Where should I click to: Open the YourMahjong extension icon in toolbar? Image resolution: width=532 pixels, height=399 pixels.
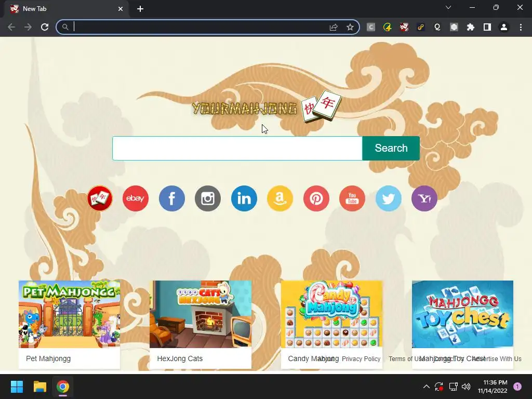[x=404, y=27]
